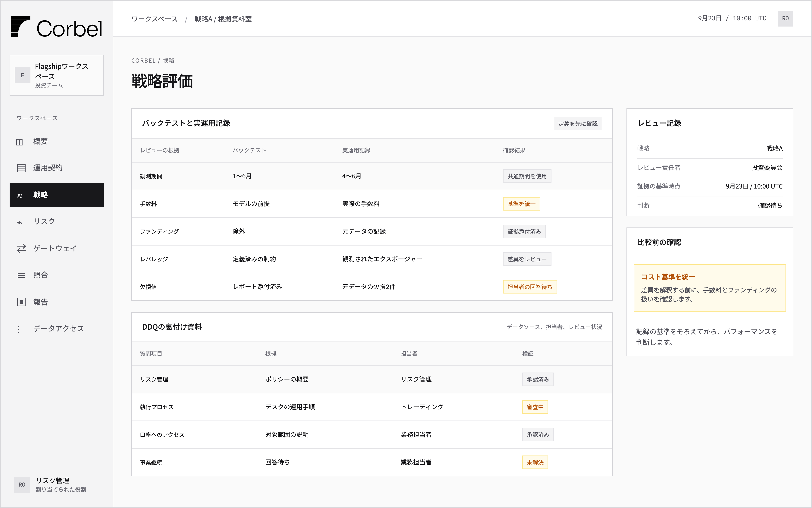Click the リスク sidebar icon

point(20,222)
